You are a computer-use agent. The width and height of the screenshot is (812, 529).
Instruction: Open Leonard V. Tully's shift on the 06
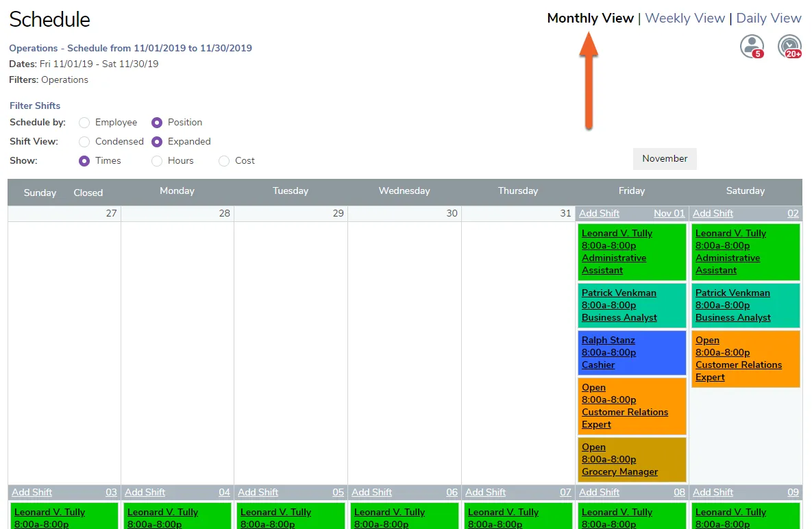tap(404, 516)
